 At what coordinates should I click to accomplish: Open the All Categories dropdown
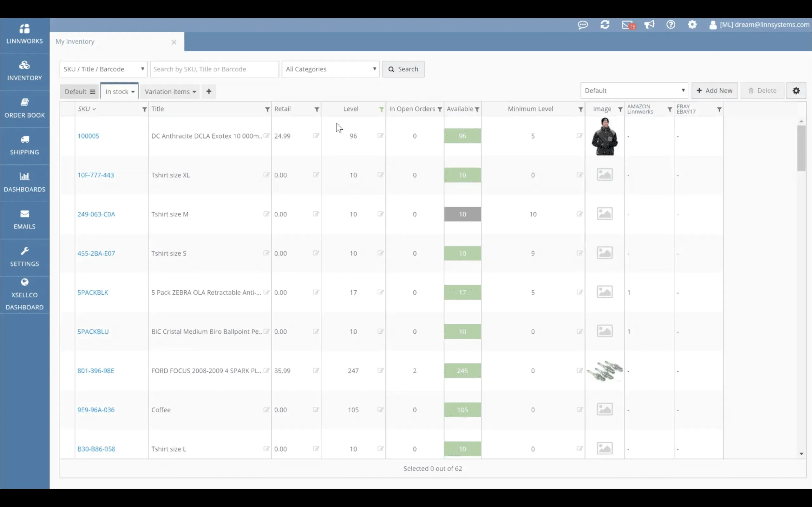coord(330,69)
